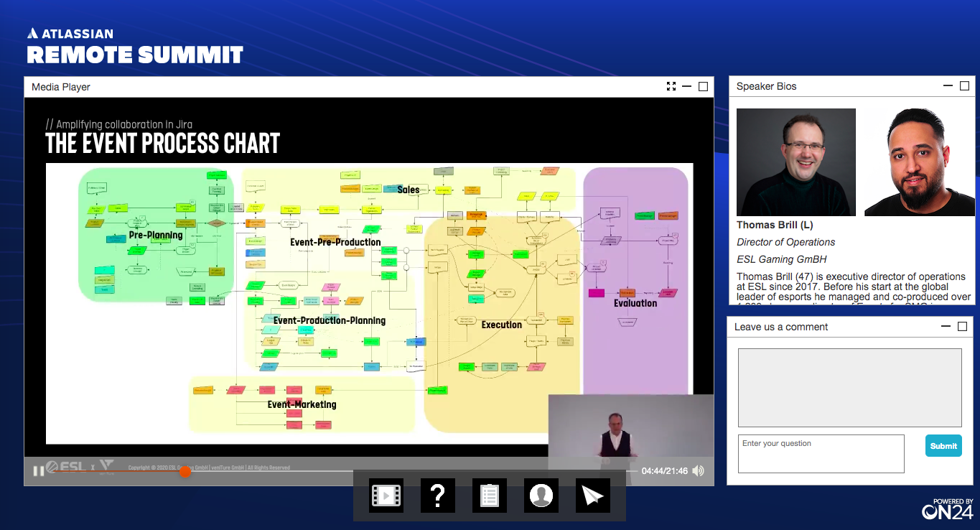Click the Execution label on the chart
The width and height of the screenshot is (980, 530).
pos(502,325)
